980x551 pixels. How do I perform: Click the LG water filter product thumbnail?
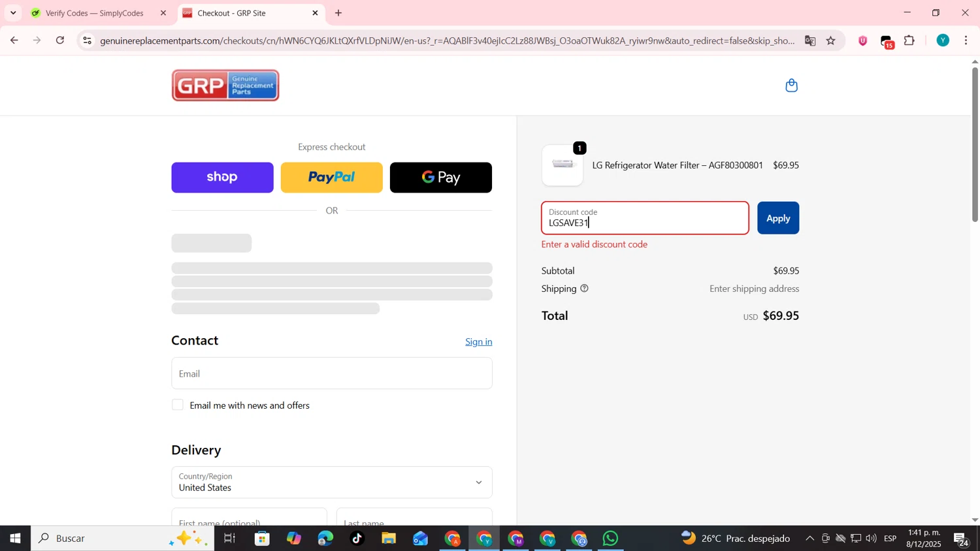563,165
